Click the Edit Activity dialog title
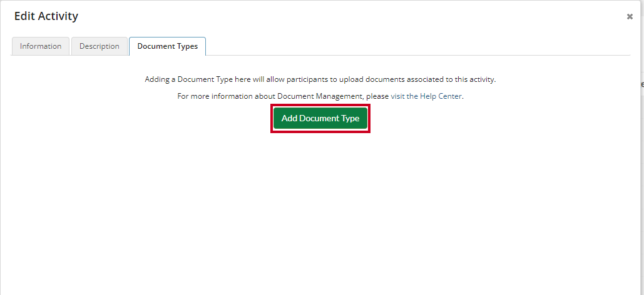This screenshot has width=644, height=295. [x=46, y=16]
